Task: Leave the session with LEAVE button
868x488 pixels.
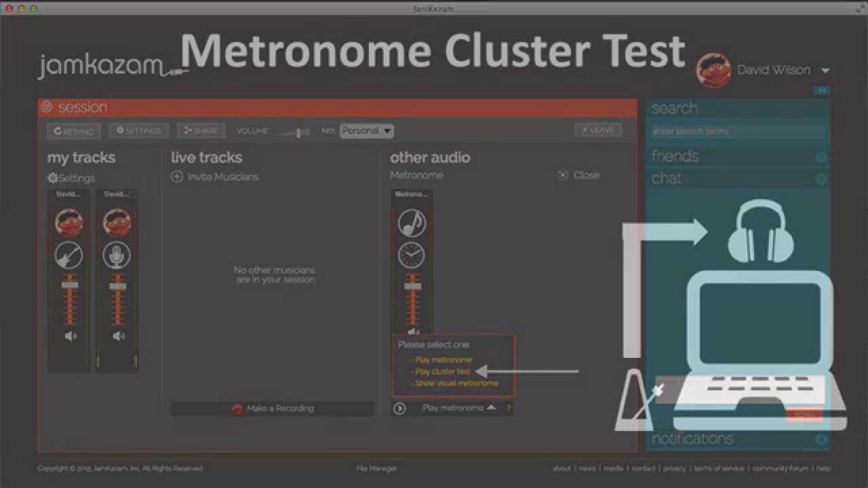Action: point(598,130)
